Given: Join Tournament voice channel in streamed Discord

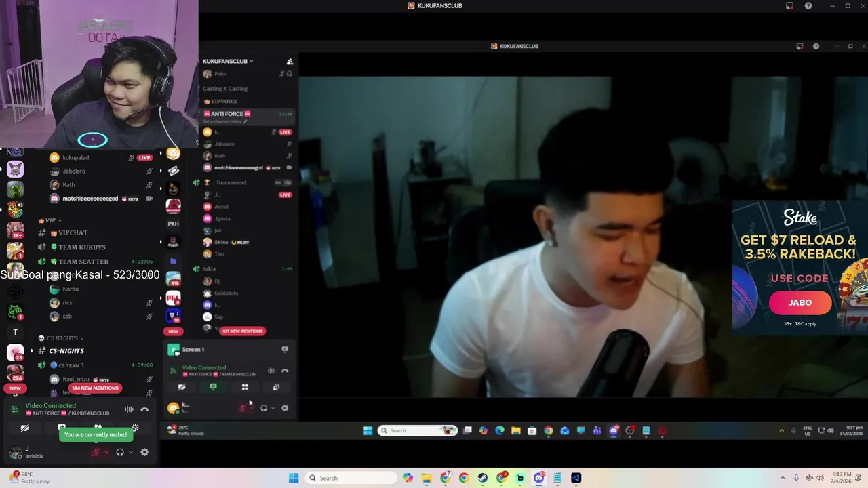Looking at the screenshot, I should [x=231, y=182].
